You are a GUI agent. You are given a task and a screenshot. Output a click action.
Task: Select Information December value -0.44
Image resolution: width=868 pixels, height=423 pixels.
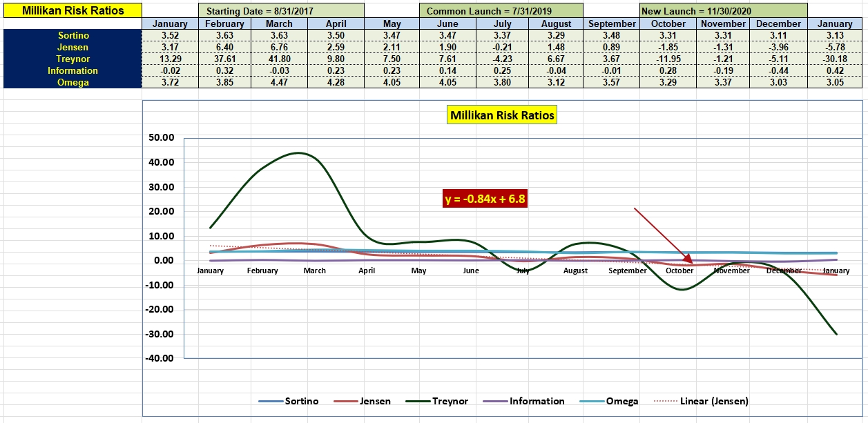coord(780,70)
